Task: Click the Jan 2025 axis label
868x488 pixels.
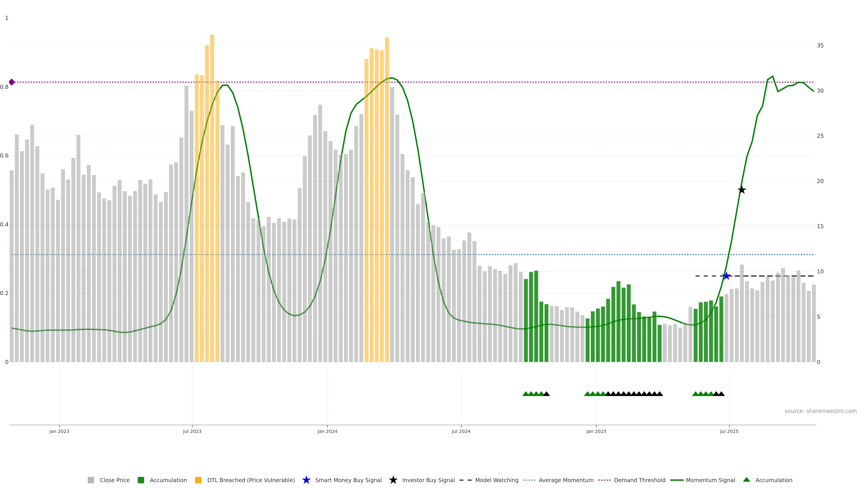Action: click(596, 431)
